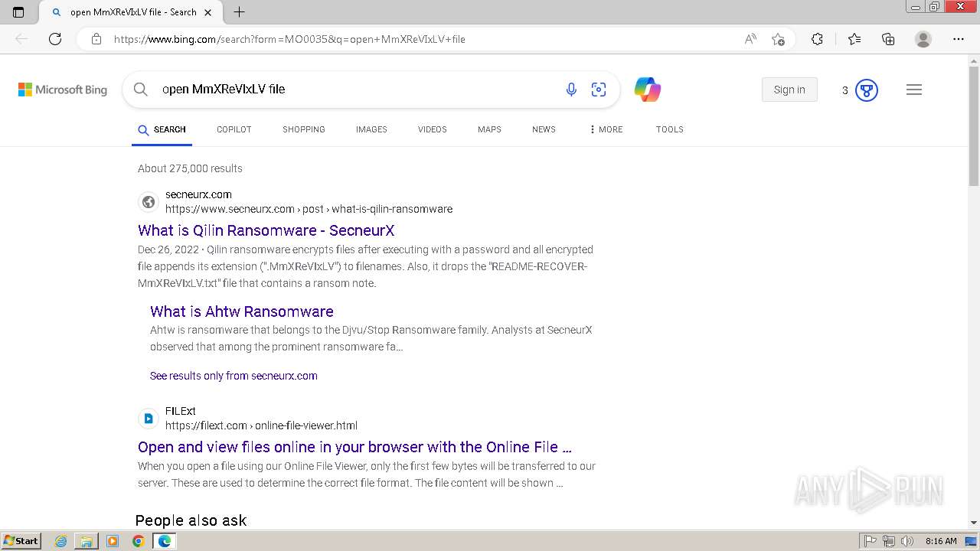Launch Copilot colorful icon
The width and height of the screenshot is (980, 551).
coord(648,90)
